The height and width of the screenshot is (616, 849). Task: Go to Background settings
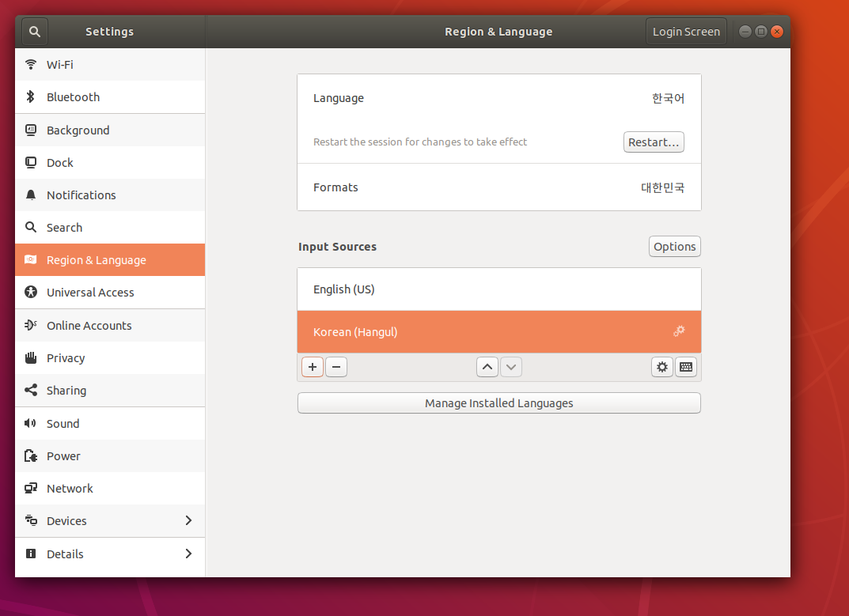(x=110, y=130)
